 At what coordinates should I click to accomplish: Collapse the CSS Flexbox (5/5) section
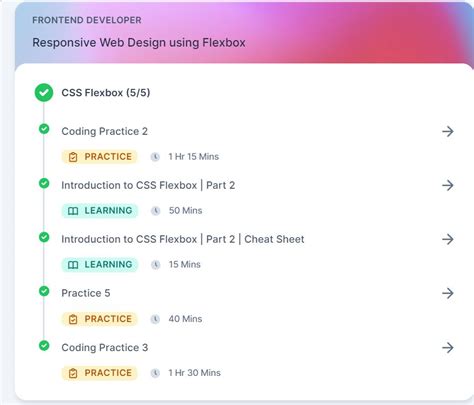point(106,93)
